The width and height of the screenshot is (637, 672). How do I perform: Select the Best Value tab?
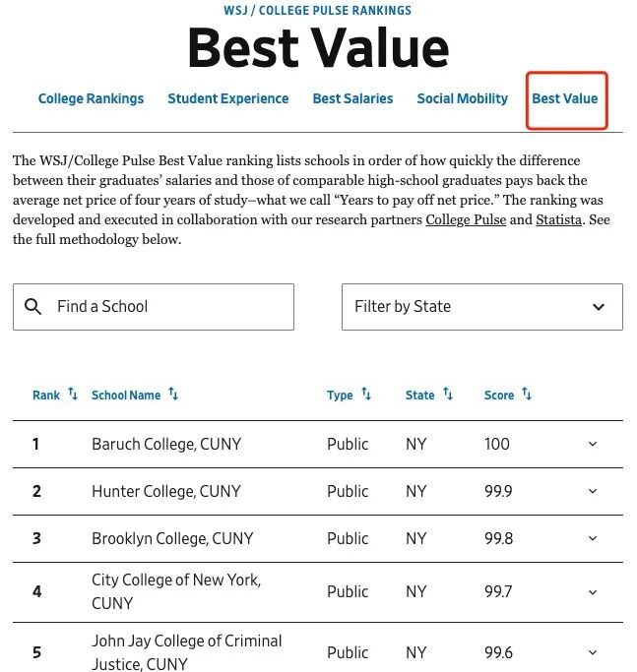point(565,98)
